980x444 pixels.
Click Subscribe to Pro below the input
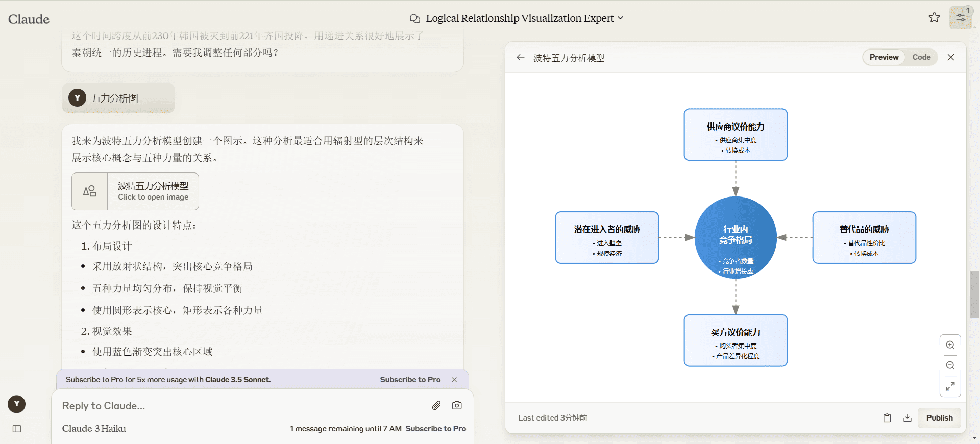tap(436, 429)
